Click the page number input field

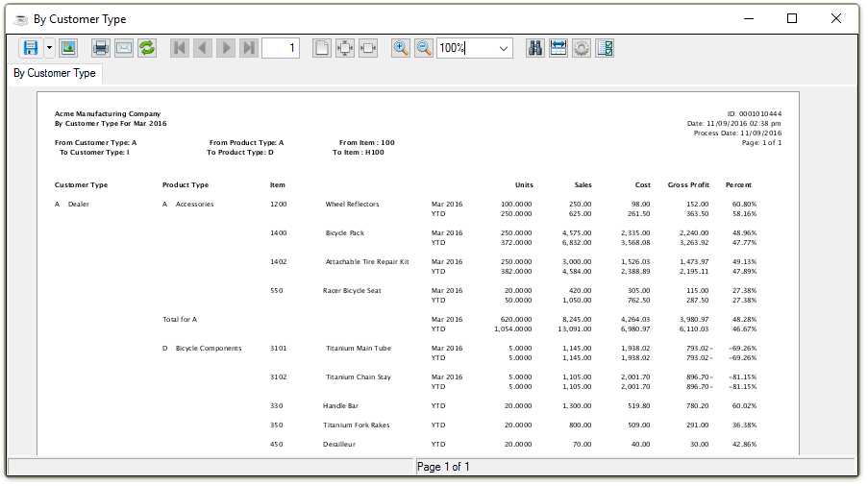click(281, 48)
